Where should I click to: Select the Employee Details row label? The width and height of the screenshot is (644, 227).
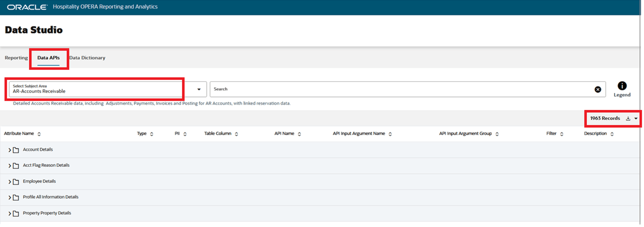click(39, 181)
